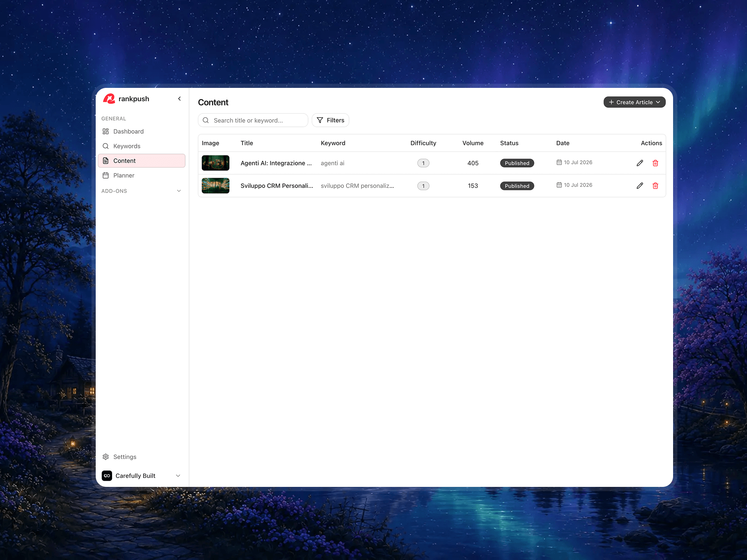747x560 pixels.
Task: Open the Planner section
Action: (x=142, y=175)
